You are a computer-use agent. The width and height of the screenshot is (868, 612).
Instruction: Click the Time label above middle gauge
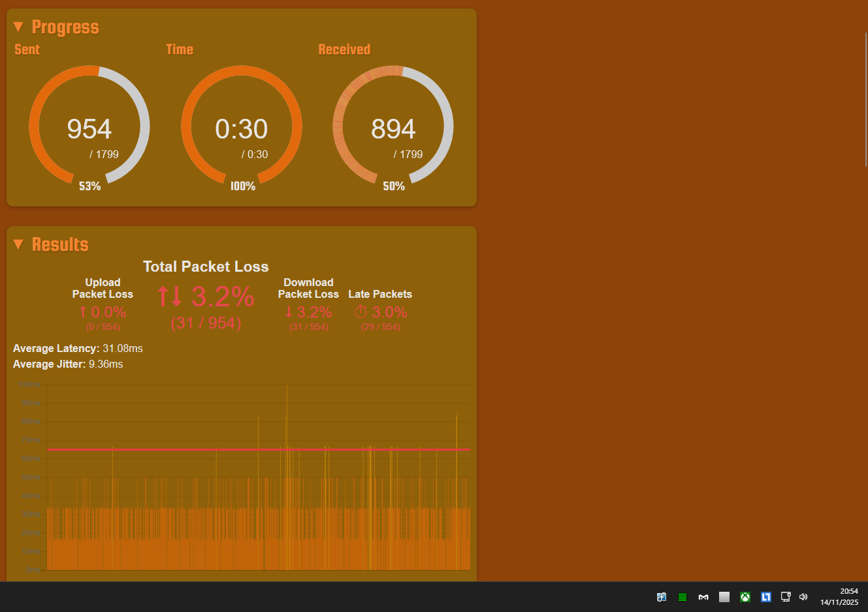tap(180, 50)
